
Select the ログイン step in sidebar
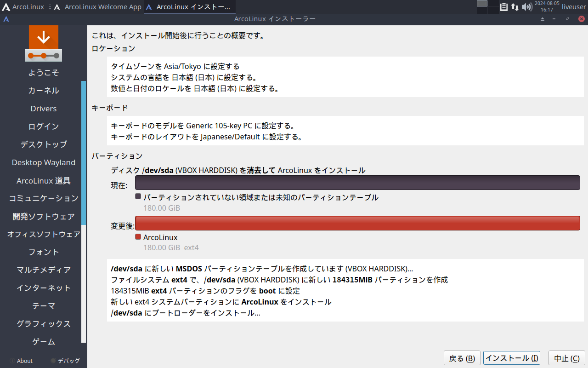[44, 126]
